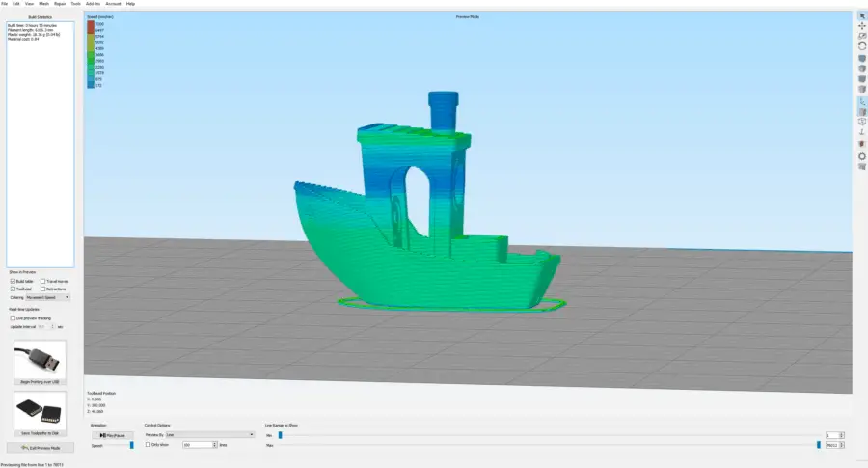The height and width of the screenshot is (468, 868).
Task: Click the Min line range slider handle
Action: click(x=280, y=435)
